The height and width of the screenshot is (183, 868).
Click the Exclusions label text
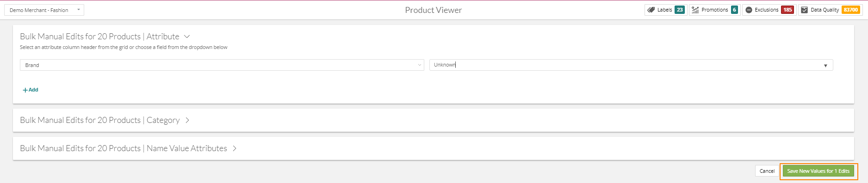point(767,10)
